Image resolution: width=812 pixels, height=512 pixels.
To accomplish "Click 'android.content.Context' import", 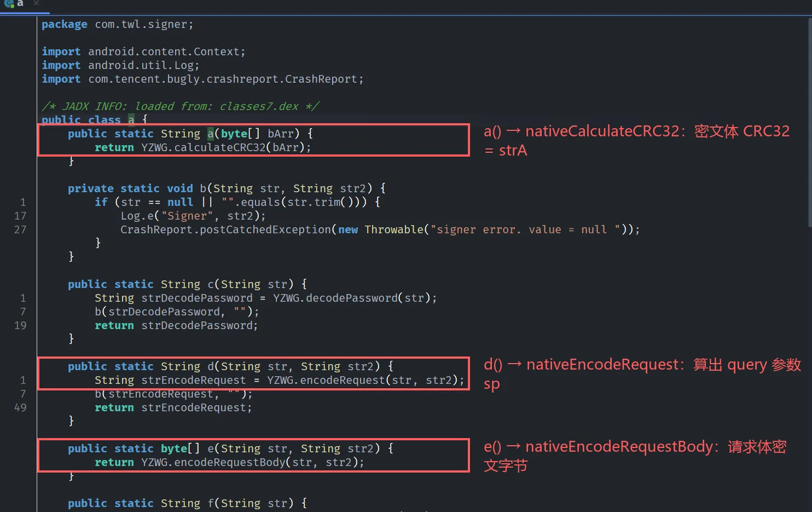I will [x=164, y=51].
